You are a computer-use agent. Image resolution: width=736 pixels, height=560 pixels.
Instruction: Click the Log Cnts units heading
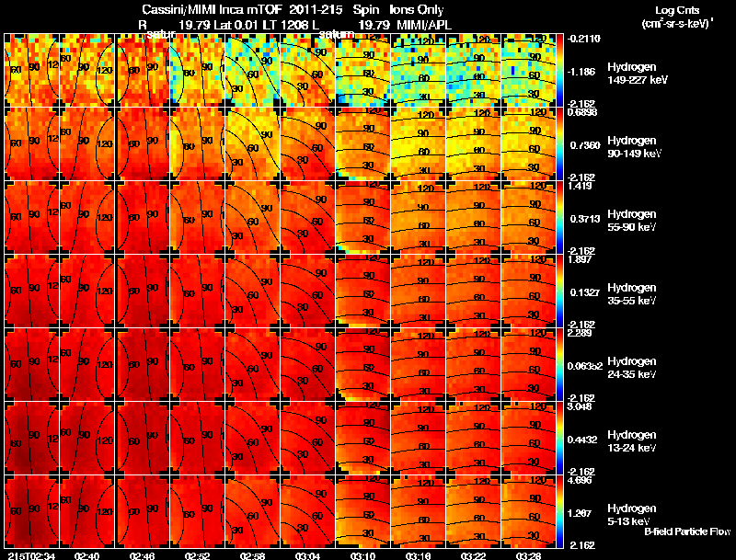click(677, 17)
